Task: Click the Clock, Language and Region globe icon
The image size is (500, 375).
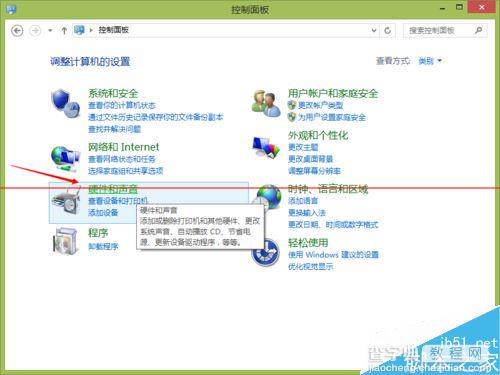Action: point(268,197)
